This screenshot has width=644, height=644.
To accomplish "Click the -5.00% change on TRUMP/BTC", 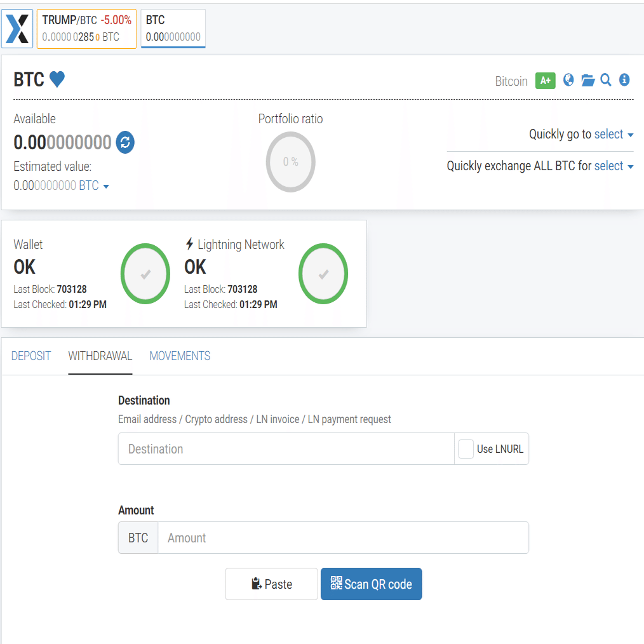I will click(116, 20).
